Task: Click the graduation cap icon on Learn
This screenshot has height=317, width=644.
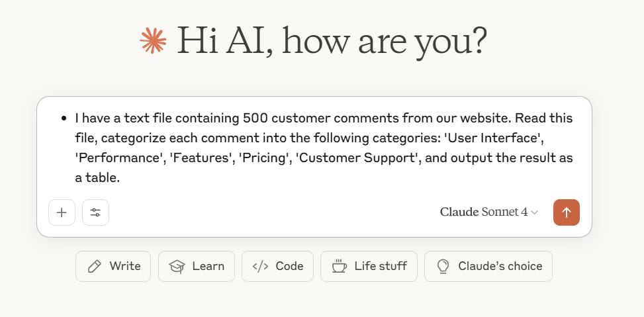Action: [177, 266]
